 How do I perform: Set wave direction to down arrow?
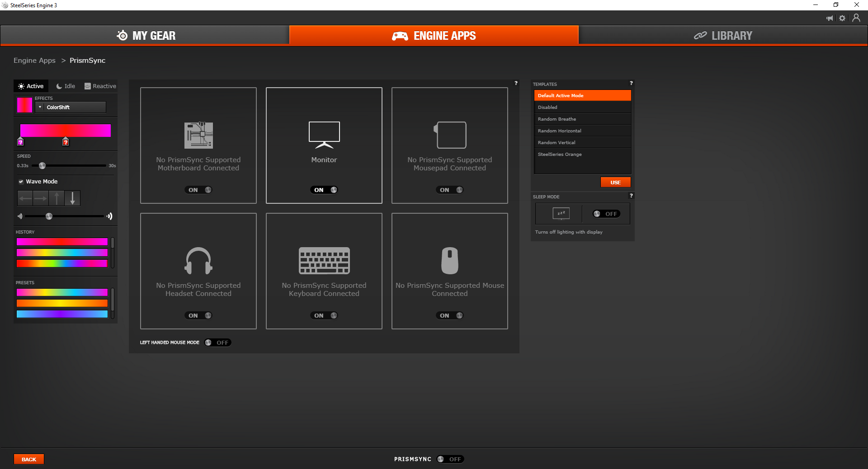tap(72, 198)
